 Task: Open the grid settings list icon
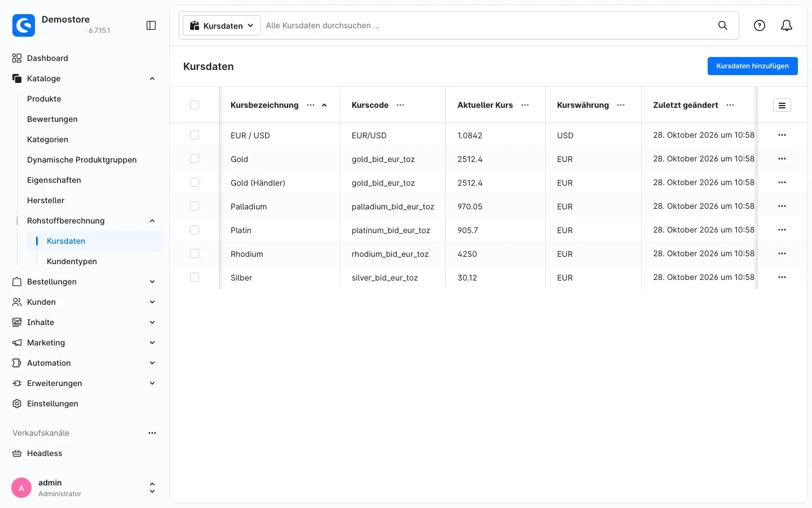point(782,105)
